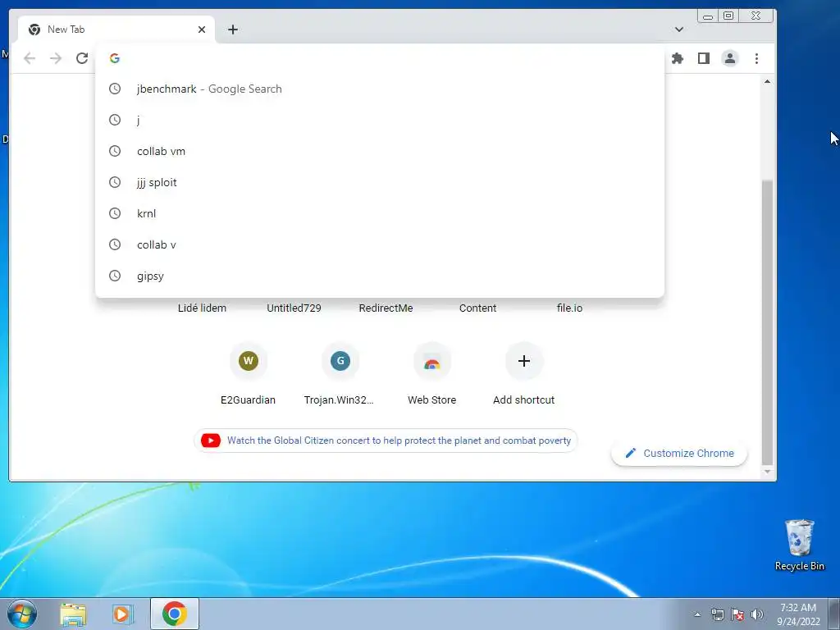Viewport: 840px width, 630px height.
Task: Click the vertical scrollbar thumb
Action: 767,323
